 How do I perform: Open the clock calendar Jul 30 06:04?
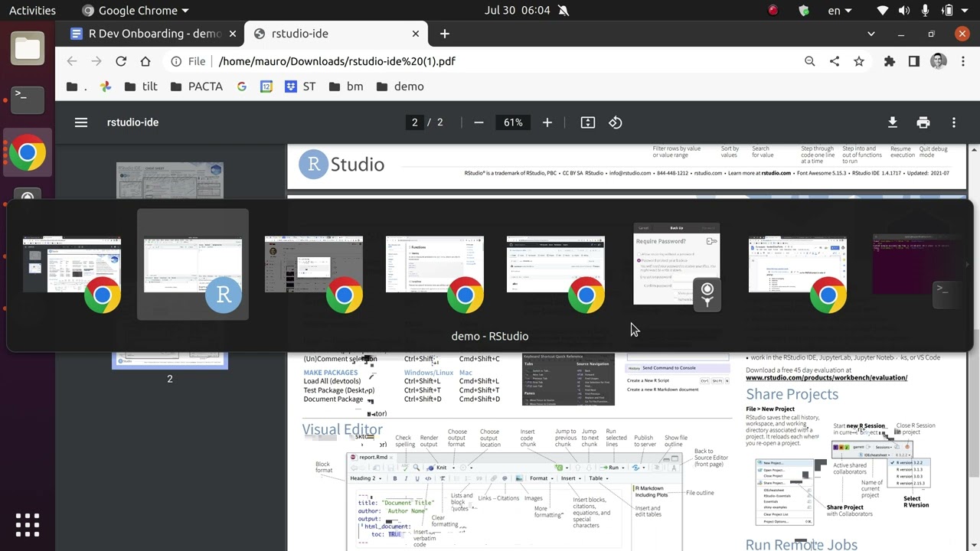(x=518, y=11)
